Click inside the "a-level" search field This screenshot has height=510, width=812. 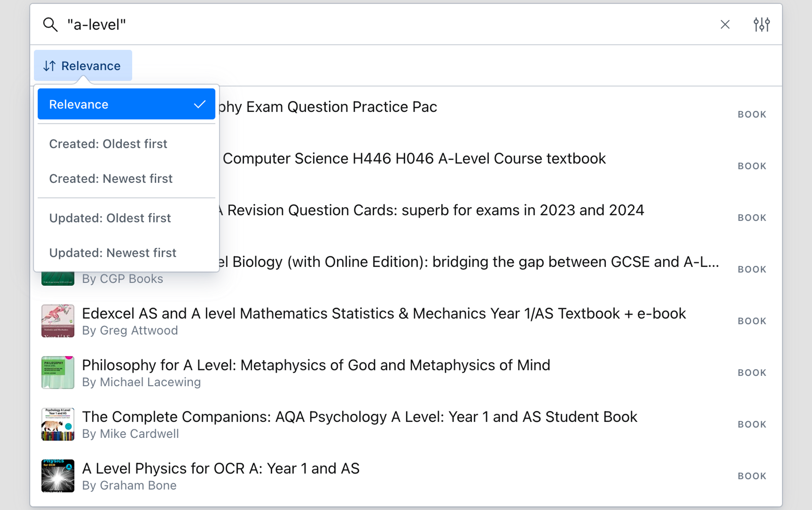pos(371,25)
